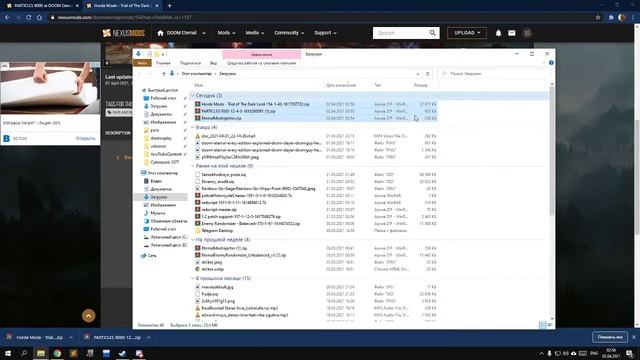Click the NexusMods search field
The image size is (640, 360).
pyautogui.click(x=400, y=33)
